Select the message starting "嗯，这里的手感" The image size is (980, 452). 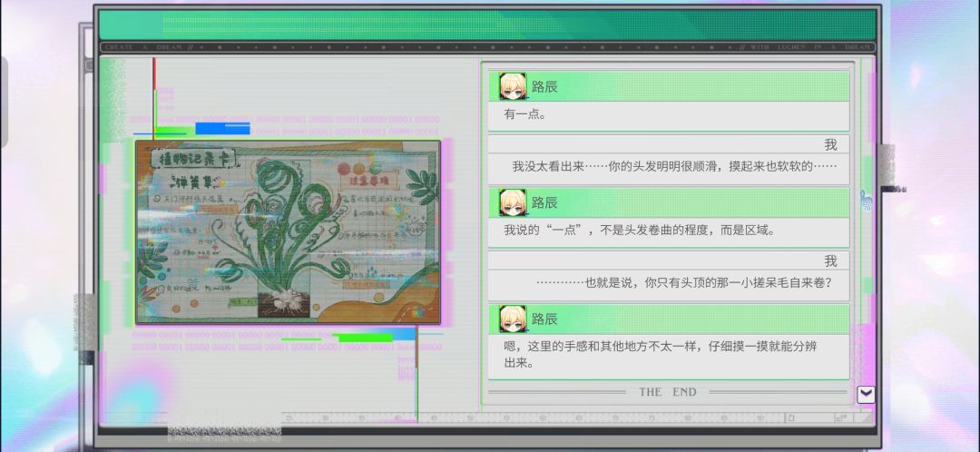pyautogui.click(x=669, y=356)
